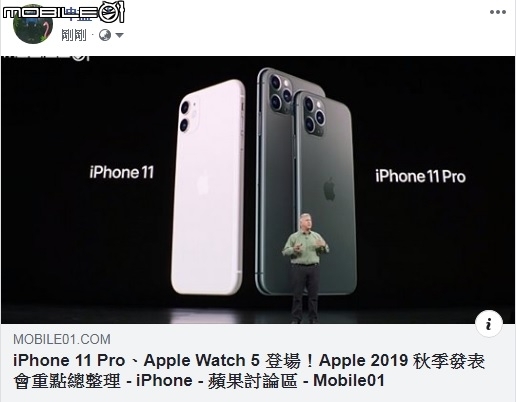Click the poster's name beside the avatar
The height and width of the screenshot is (402, 516).
[79, 15]
